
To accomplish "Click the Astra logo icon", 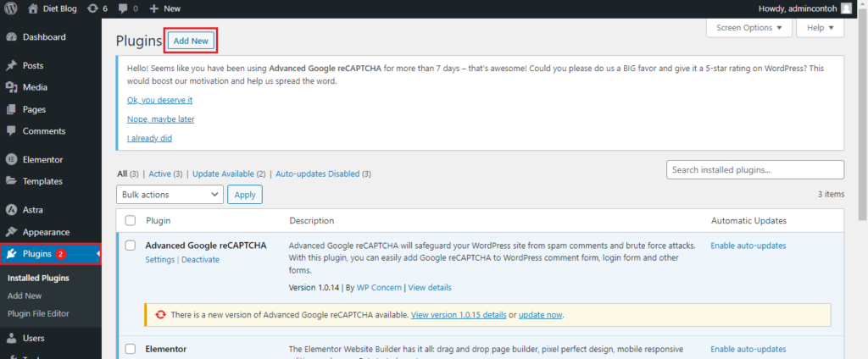I will [11, 210].
